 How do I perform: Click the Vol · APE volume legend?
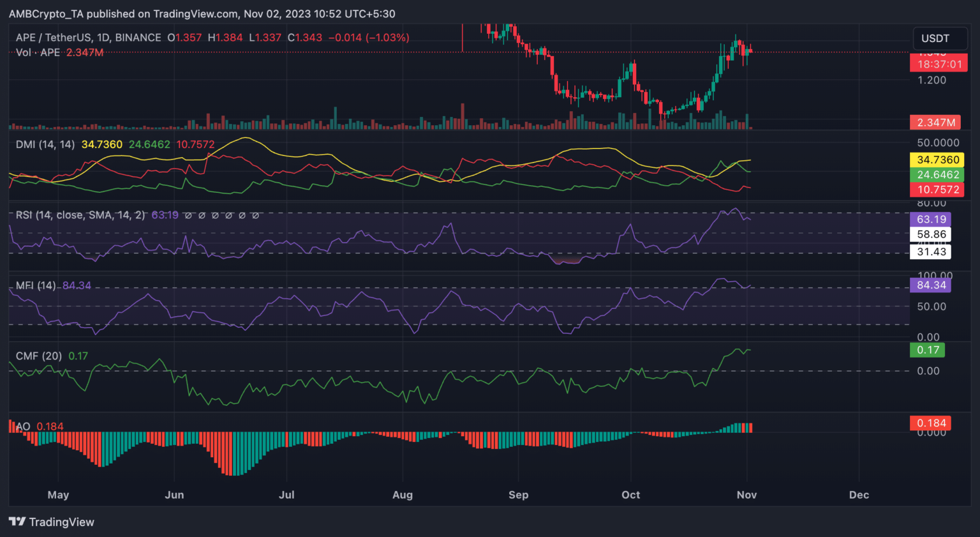pyautogui.click(x=38, y=52)
